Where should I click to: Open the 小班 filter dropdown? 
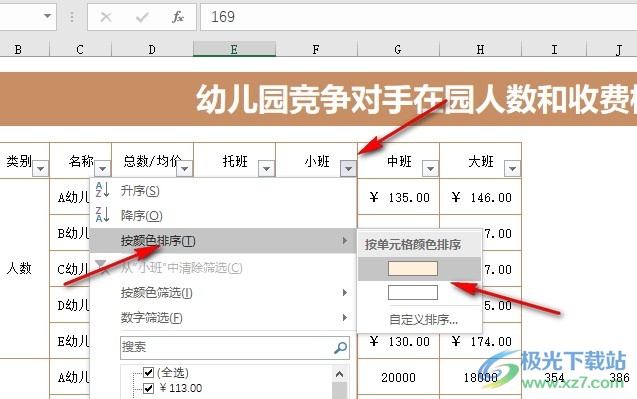click(349, 168)
